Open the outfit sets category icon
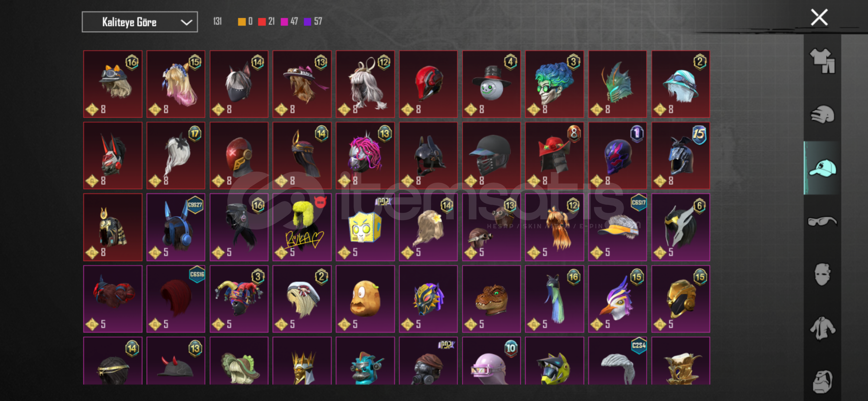 822,61
